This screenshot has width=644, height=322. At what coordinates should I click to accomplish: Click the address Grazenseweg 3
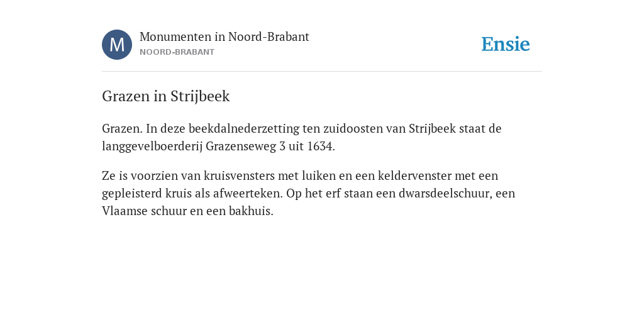click(245, 147)
